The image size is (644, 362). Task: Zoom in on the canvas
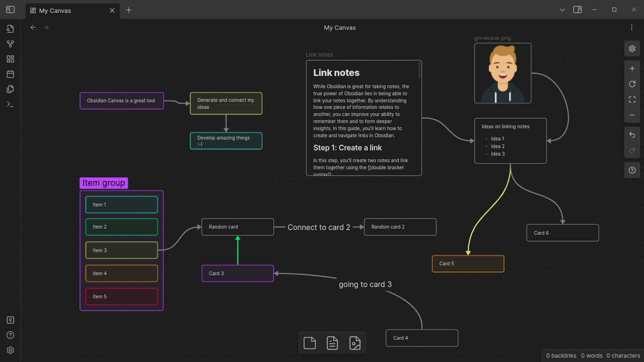point(632,68)
